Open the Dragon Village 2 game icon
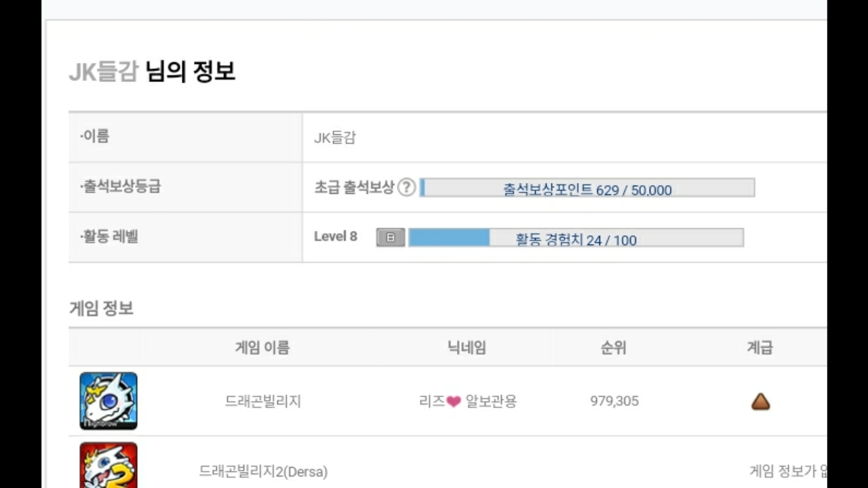 point(108,466)
